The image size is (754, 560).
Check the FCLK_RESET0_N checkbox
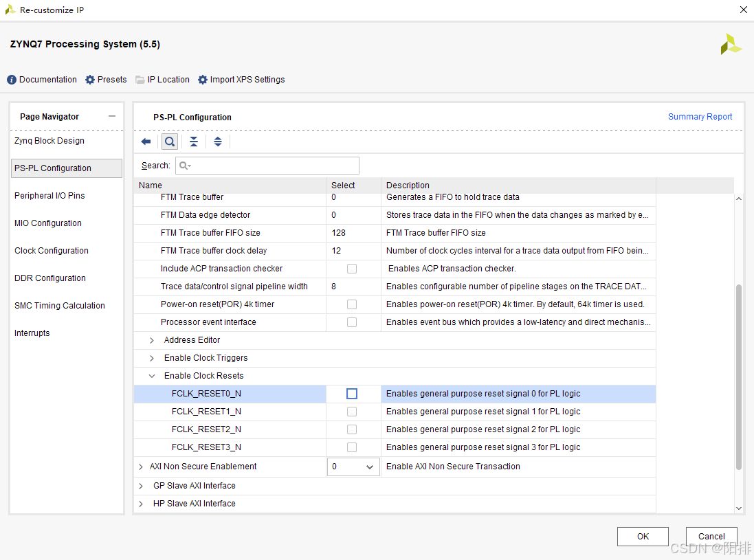pyautogui.click(x=352, y=394)
